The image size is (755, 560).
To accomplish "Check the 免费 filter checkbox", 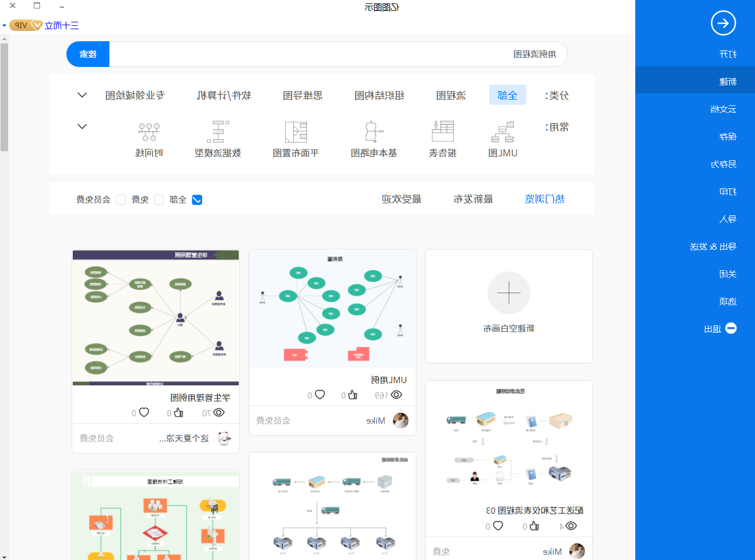I will pyautogui.click(x=159, y=200).
